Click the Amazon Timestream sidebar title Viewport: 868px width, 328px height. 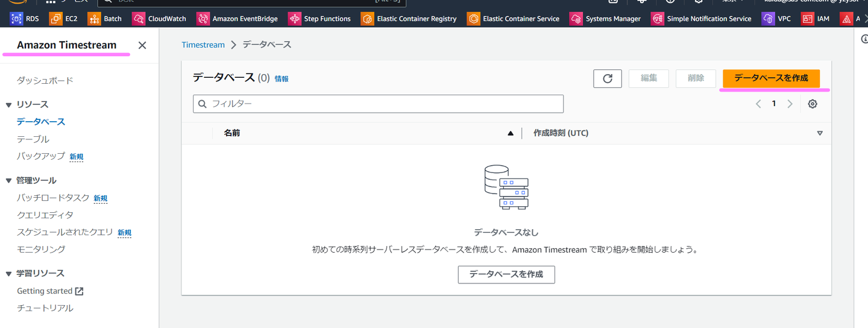(x=66, y=45)
